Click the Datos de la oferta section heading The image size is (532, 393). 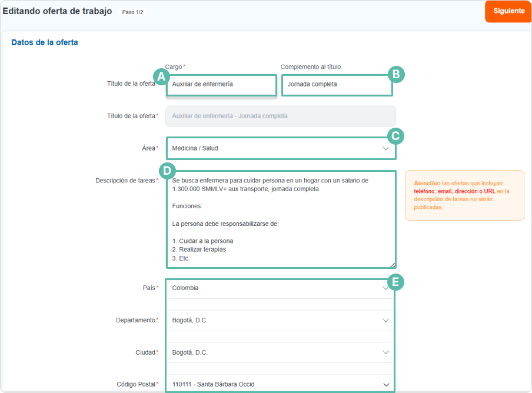tap(45, 42)
